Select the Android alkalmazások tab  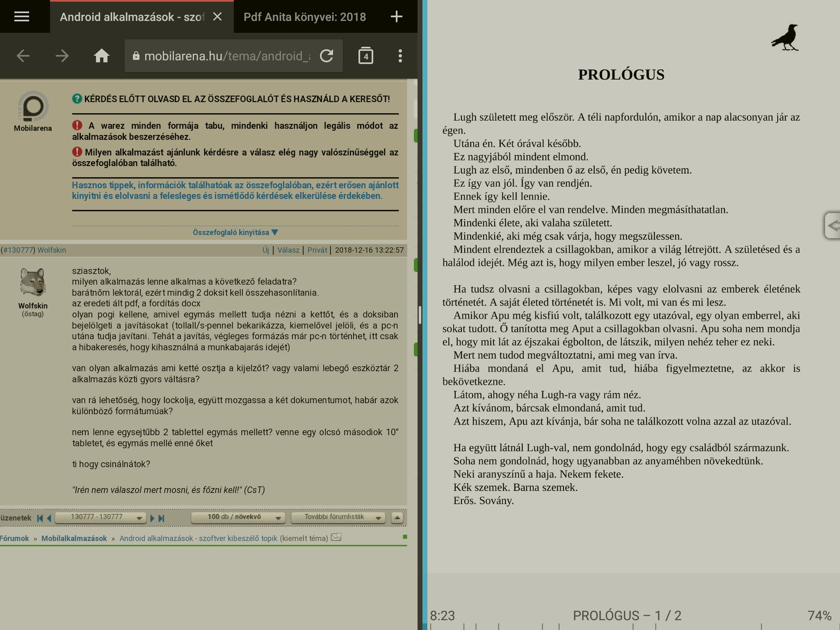coord(132,17)
